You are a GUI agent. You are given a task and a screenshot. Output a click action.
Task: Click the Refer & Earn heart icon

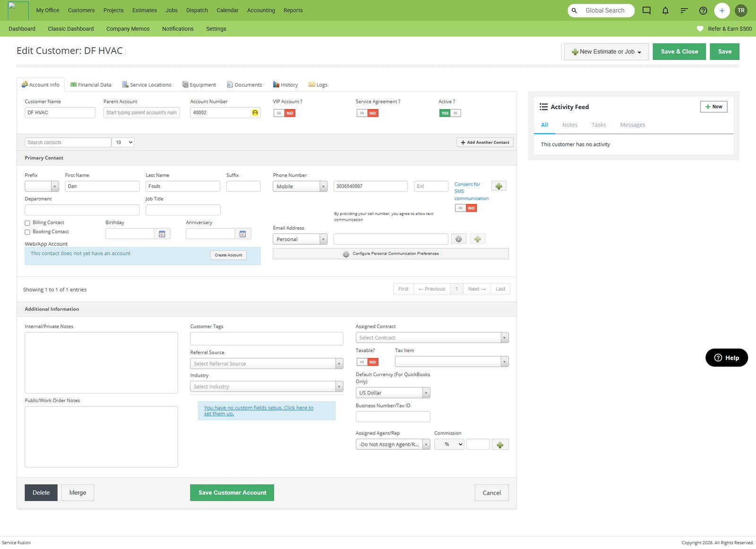700,29
